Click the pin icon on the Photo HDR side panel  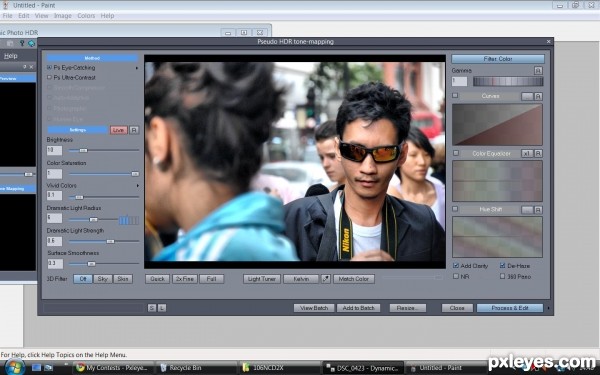click(x=24, y=67)
